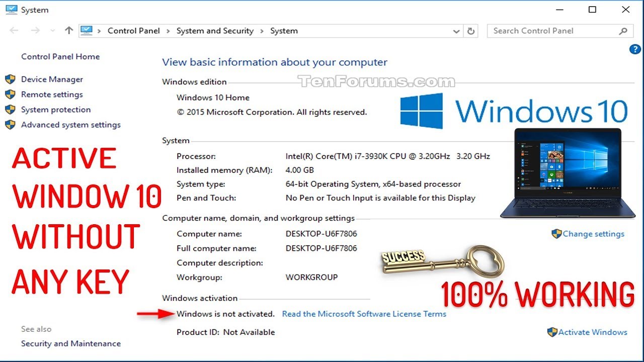The image size is (644, 362).
Task: Select the 'WORKGROUP' value
Action: coord(311,277)
